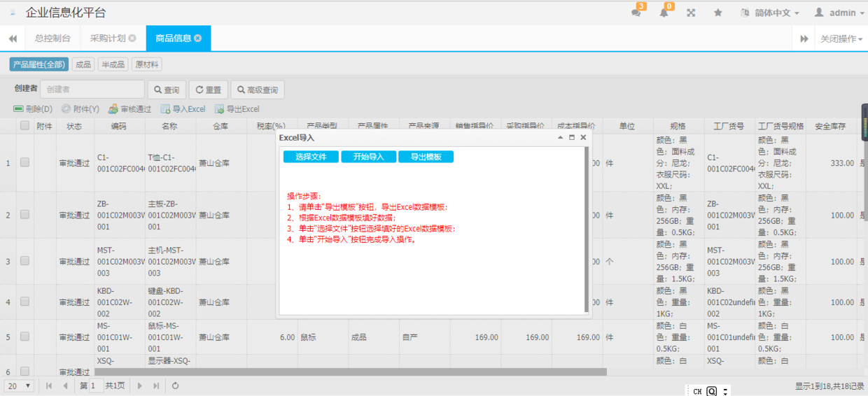Click the 工厂货号 column header
The image size is (868, 396).
point(729,126)
